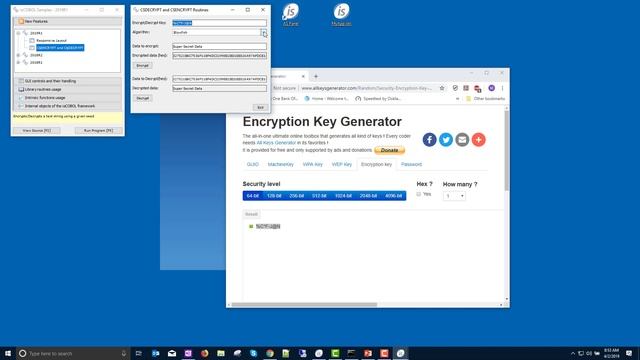Show hidden system tray icons
Image resolution: width=640 pixels, height=360 pixels.
click(x=573, y=353)
